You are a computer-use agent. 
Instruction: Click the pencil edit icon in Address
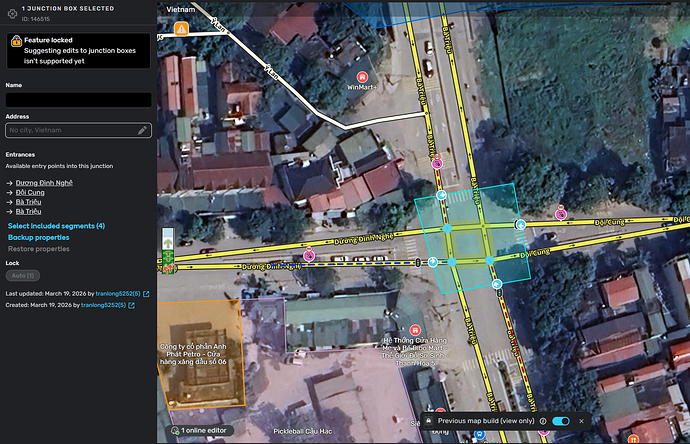tap(142, 130)
